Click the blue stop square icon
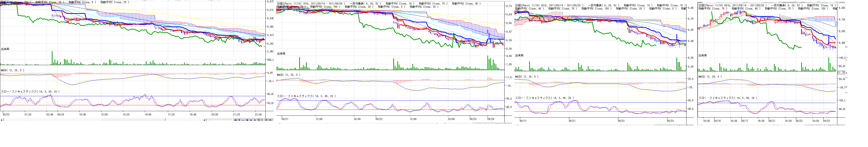Image resolution: width=868 pixels, height=147 pixels. click(251, 120)
